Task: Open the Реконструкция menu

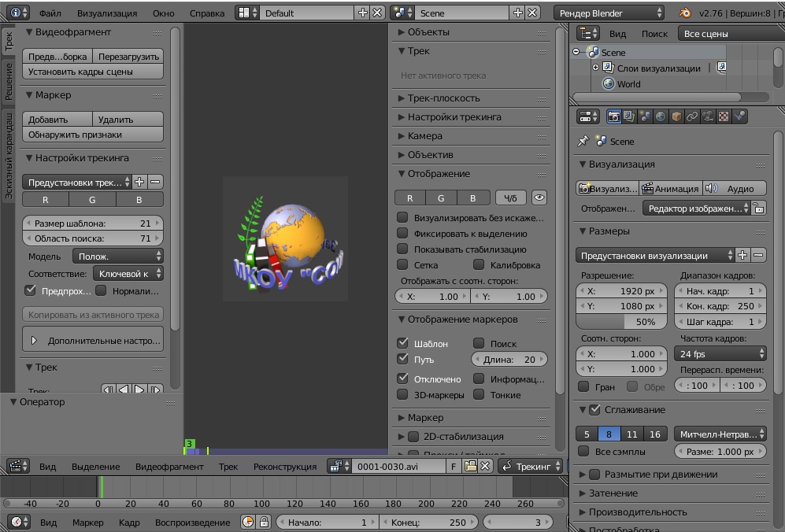Action: pyautogui.click(x=285, y=467)
